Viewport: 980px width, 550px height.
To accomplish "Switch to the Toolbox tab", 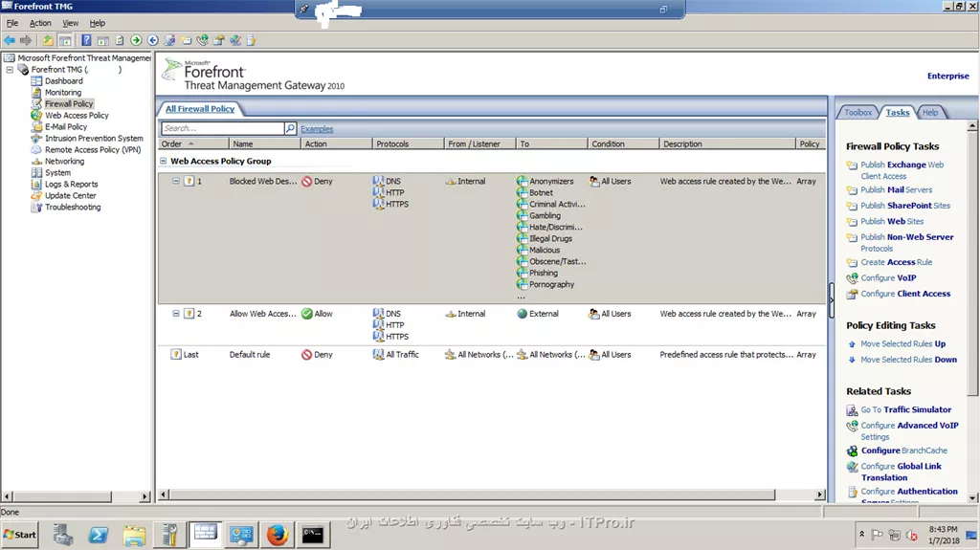I will (857, 113).
